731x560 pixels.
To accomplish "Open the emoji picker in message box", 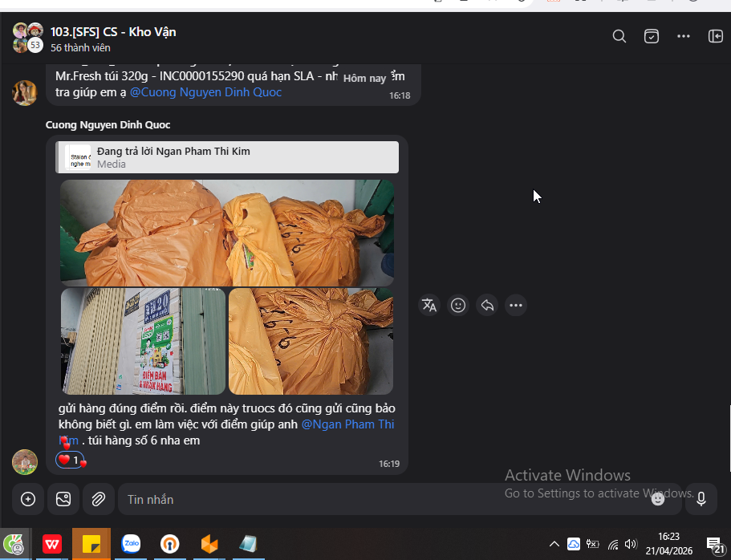I will pyautogui.click(x=658, y=499).
